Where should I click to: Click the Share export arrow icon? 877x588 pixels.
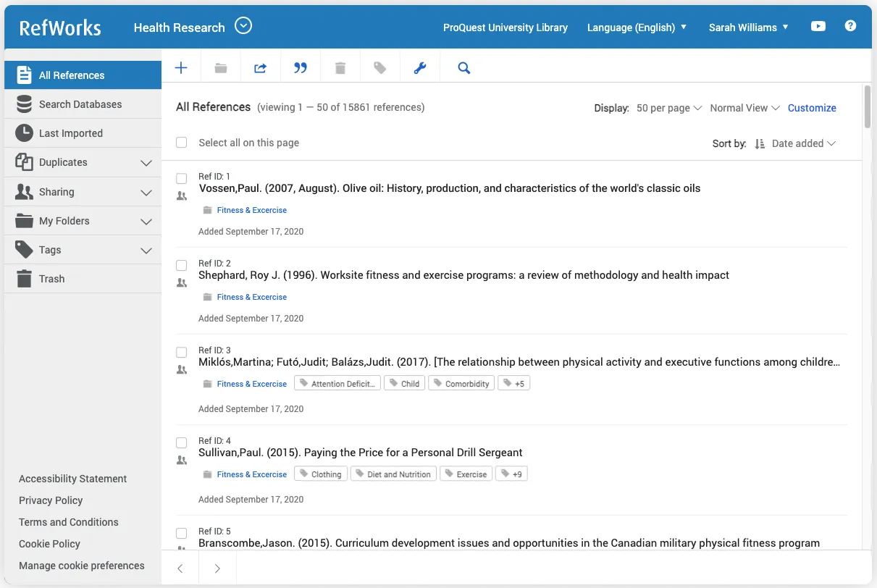[260, 68]
